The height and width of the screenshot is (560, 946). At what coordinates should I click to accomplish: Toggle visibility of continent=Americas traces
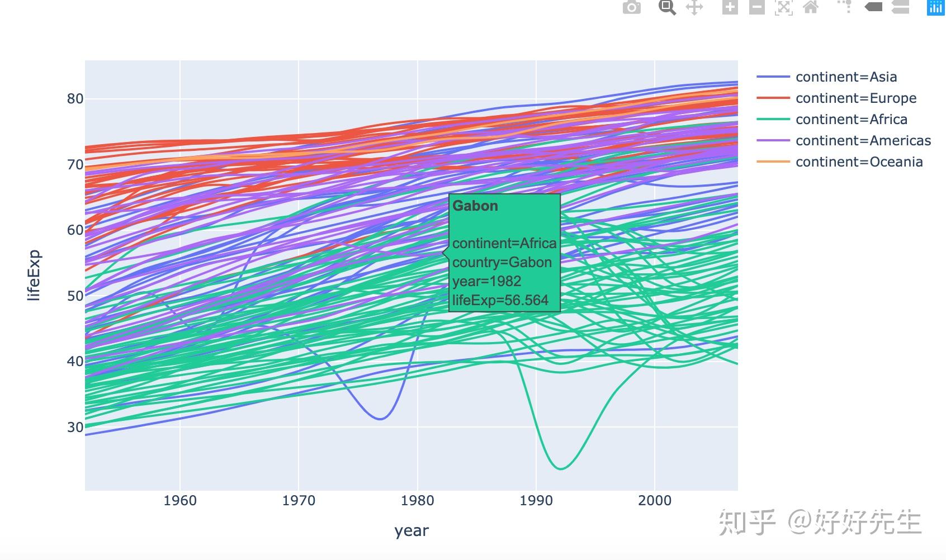(x=863, y=140)
